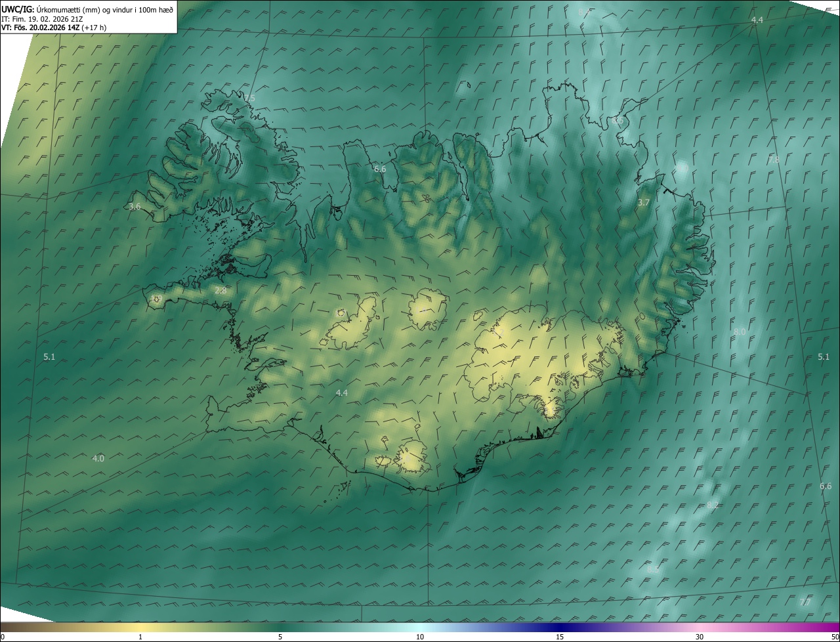The width and height of the screenshot is (840, 642).
Task: Click the color scale tick labeled 0
Action: [2, 637]
